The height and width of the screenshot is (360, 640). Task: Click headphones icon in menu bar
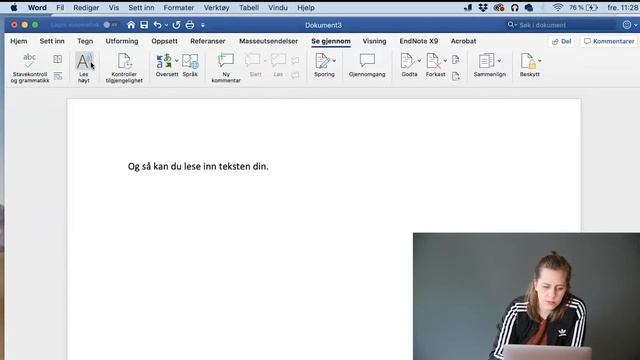click(514, 7)
